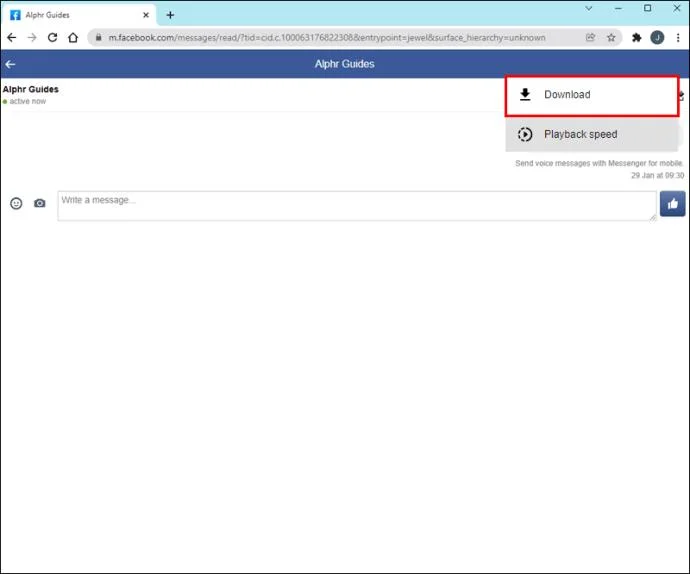The height and width of the screenshot is (574, 690).
Task: Click the tab search chevron
Action: click(x=589, y=8)
